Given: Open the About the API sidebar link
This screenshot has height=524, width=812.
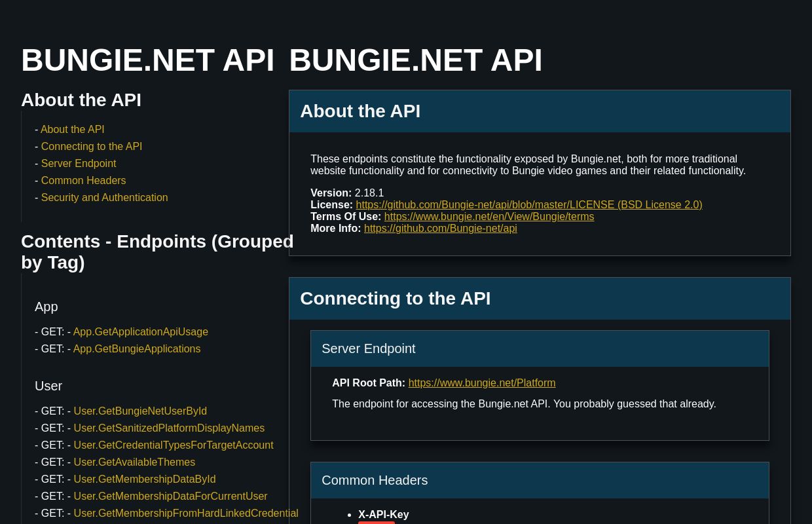Looking at the screenshot, I should [72, 130].
